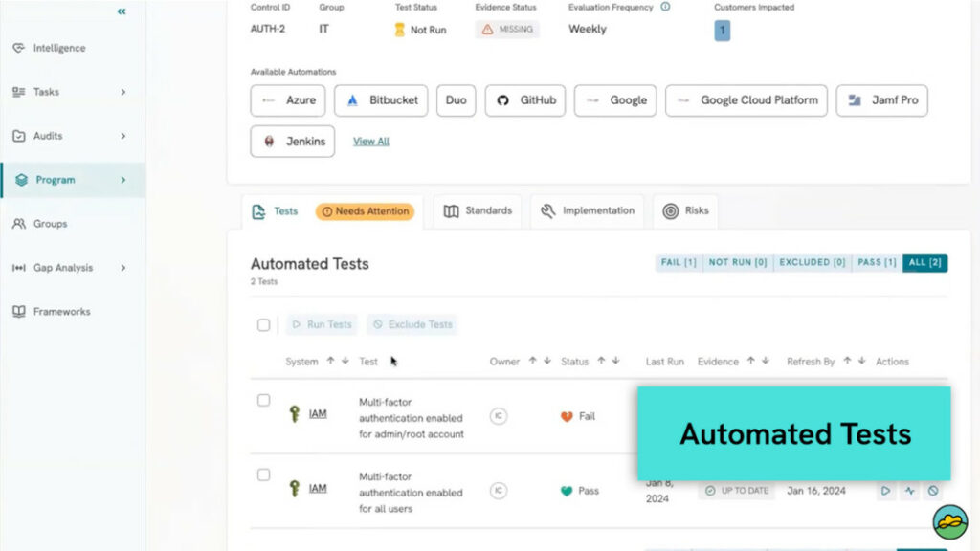
Task: Sort Evidence column descending
Action: (x=765, y=361)
